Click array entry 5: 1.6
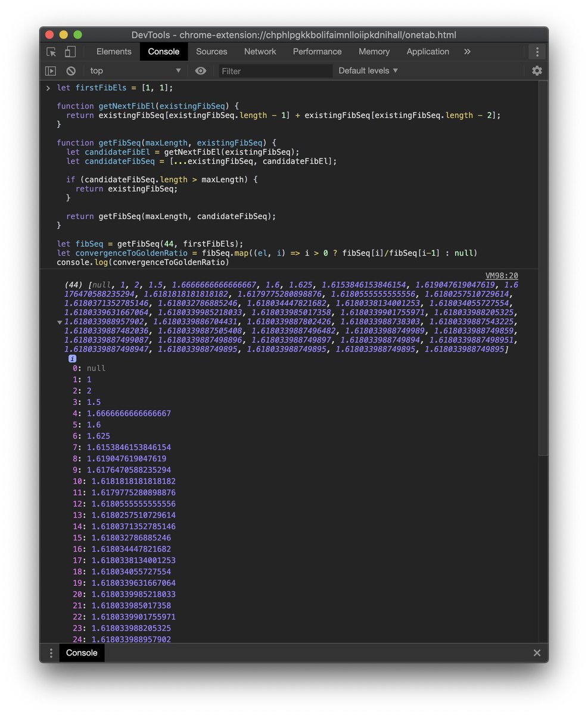588x715 pixels. 87,425
